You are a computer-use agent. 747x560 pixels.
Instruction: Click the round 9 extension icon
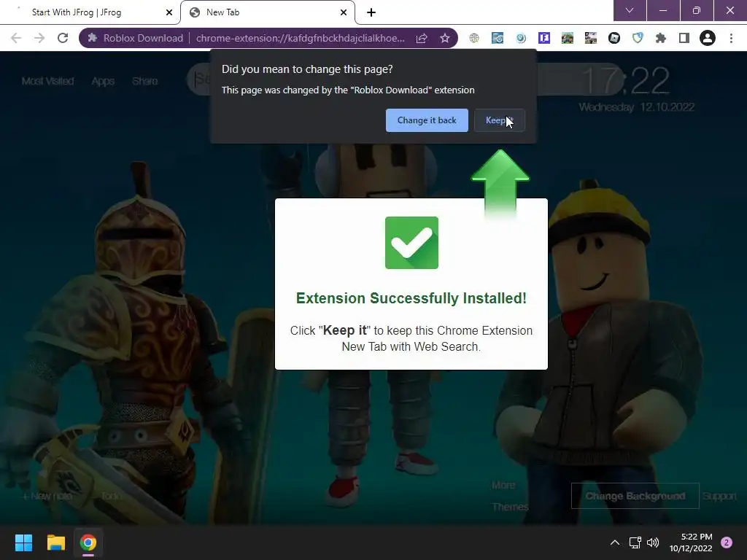pyautogui.click(x=521, y=38)
